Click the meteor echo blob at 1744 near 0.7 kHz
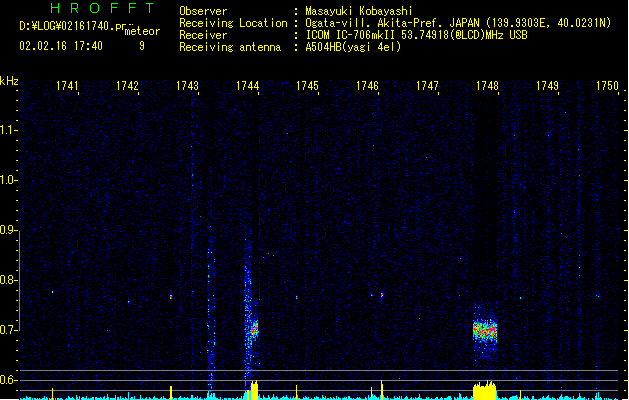 click(x=254, y=330)
